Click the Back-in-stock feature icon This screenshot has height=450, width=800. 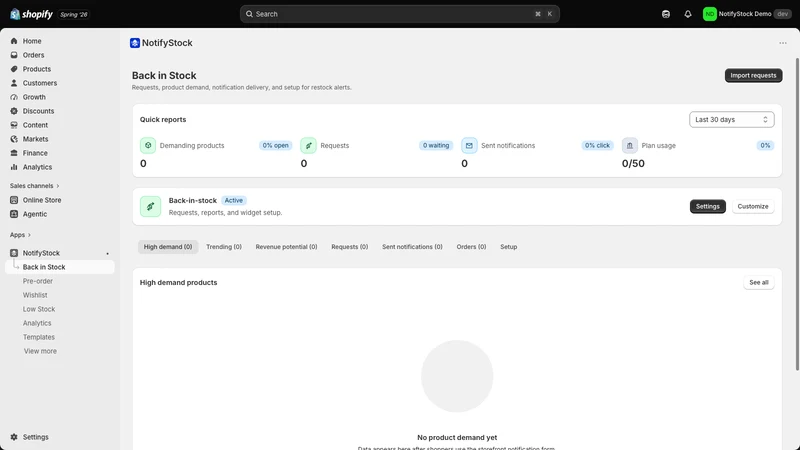[x=151, y=207]
